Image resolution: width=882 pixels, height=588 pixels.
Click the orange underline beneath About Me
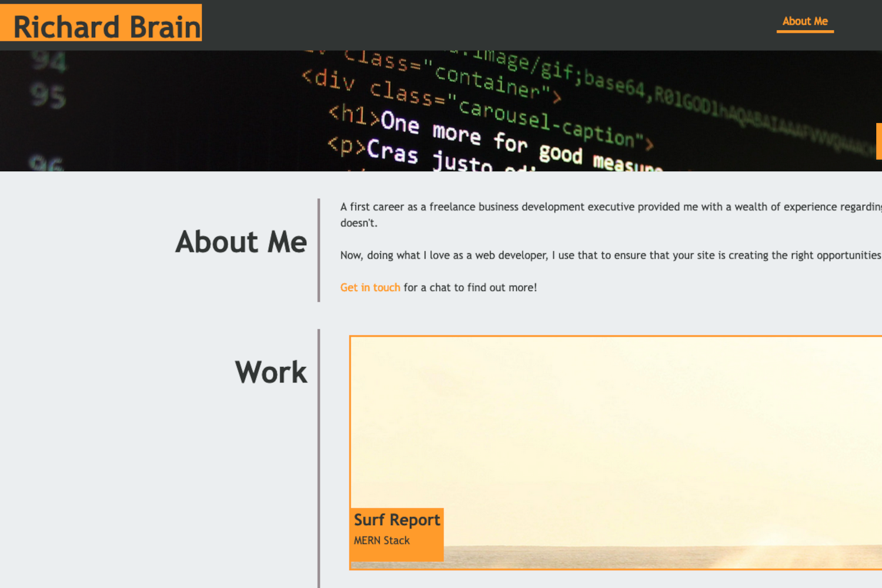click(805, 31)
